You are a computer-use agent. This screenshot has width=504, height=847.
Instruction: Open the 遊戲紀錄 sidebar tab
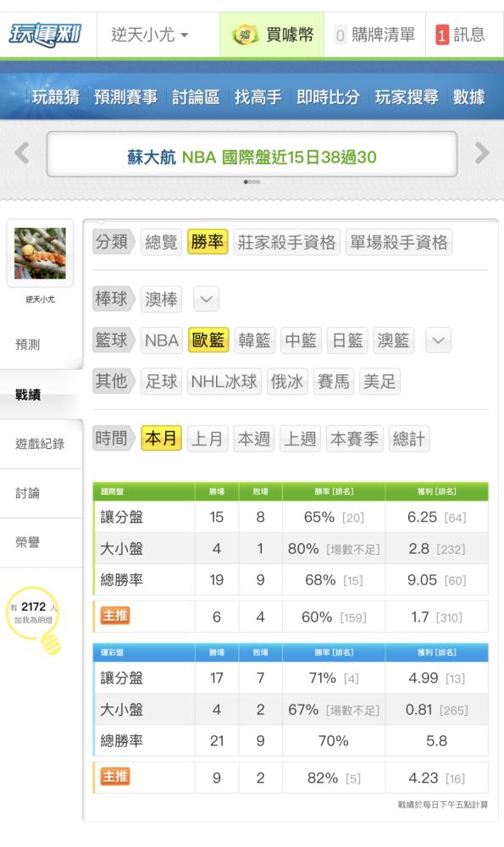[40, 444]
